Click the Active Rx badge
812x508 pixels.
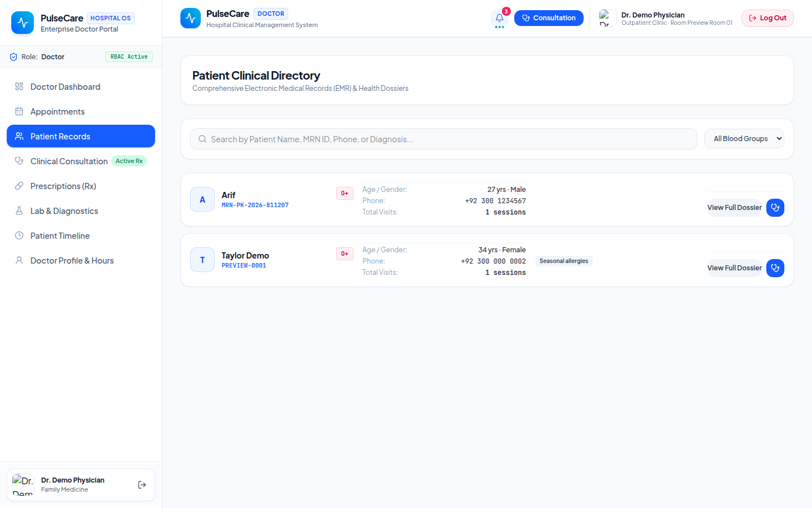(129, 161)
